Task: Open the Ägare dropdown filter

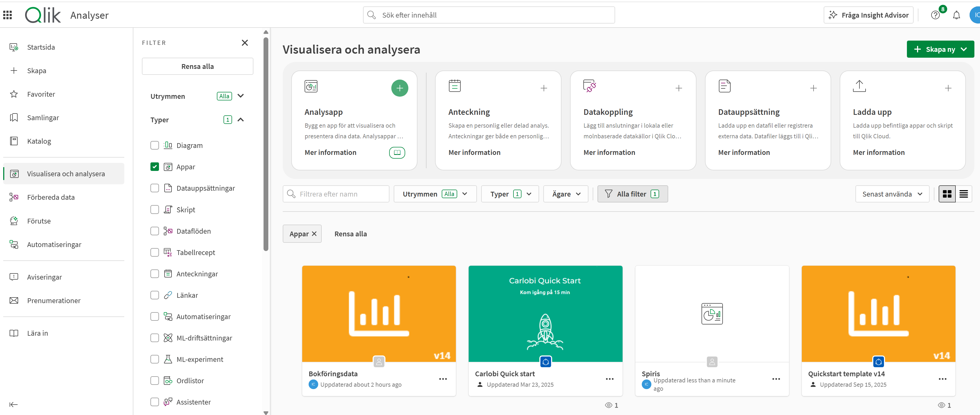Action: [x=566, y=194]
